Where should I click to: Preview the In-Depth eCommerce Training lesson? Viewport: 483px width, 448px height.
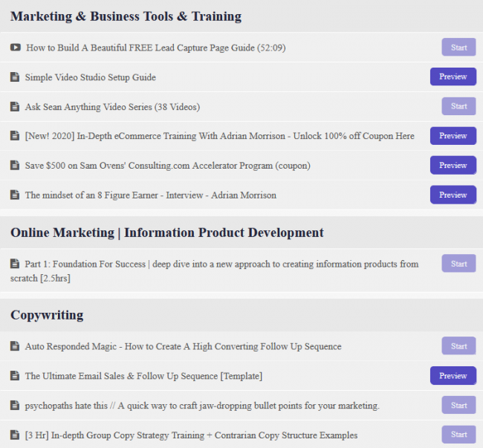point(453,136)
